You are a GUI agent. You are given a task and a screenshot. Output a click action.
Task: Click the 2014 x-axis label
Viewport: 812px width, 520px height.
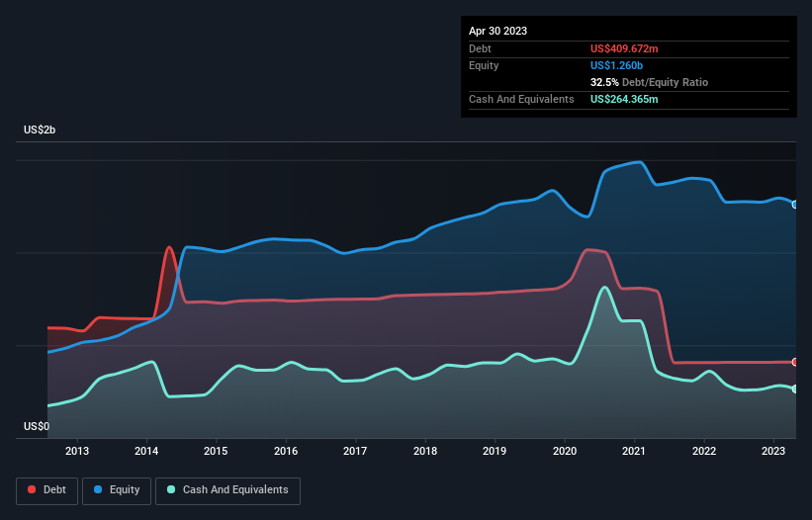146,451
